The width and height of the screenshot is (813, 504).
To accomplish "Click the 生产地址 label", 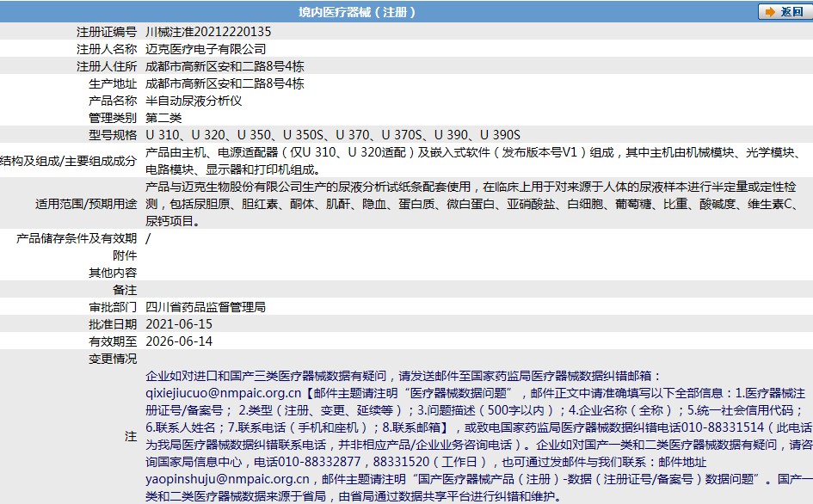I will [113, 83].
